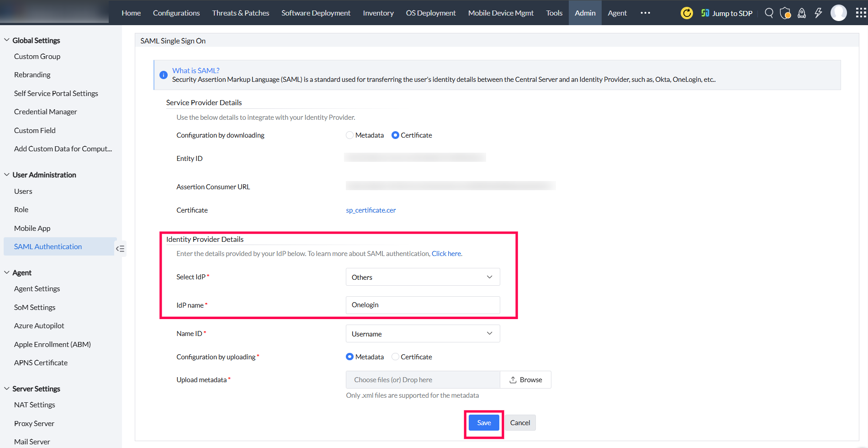Open the Select IdP dropdown showing Others

pyautogui.click(x=423, y=277)
